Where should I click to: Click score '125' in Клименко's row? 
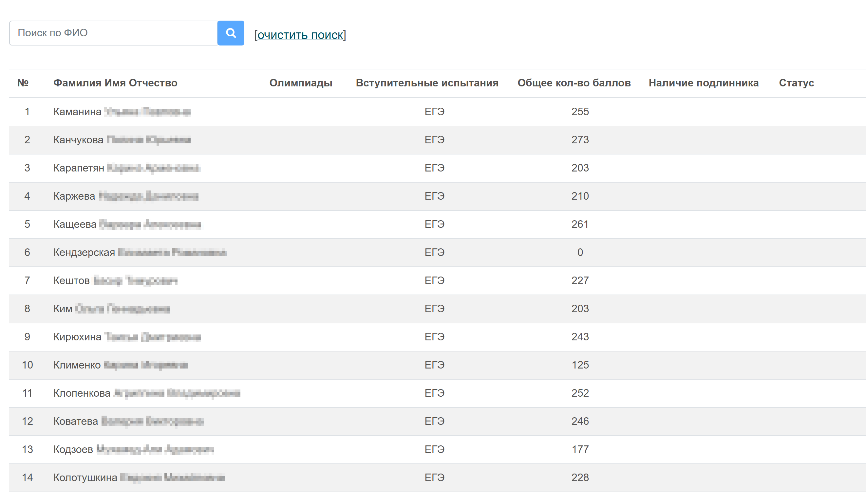[580, 365]
